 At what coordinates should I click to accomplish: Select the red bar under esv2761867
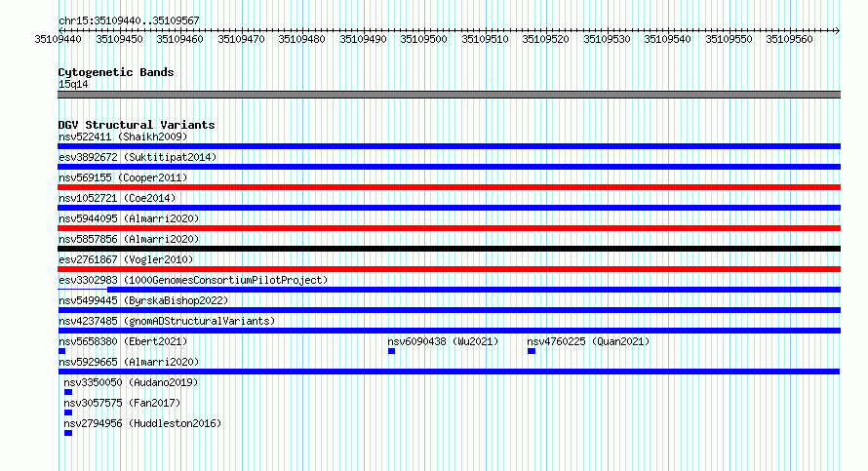pos(449,269)
